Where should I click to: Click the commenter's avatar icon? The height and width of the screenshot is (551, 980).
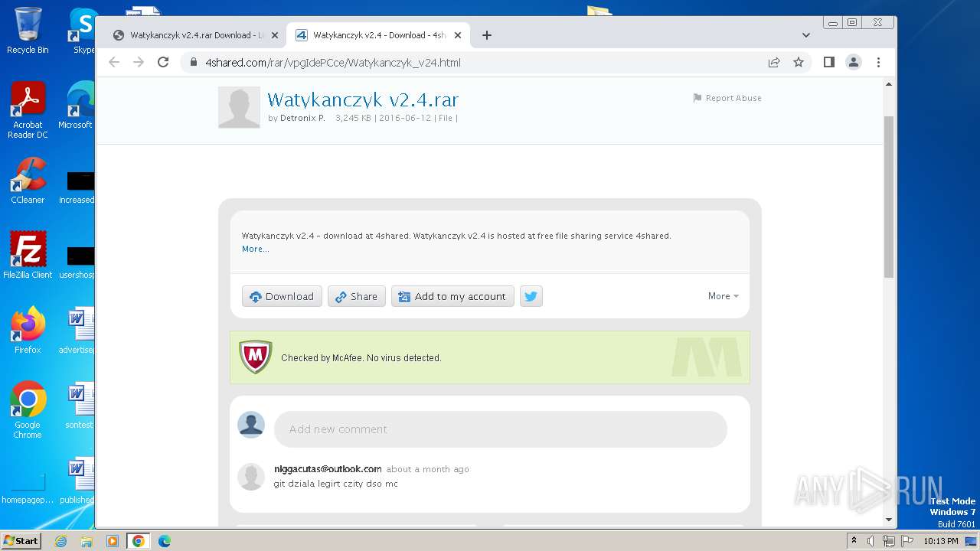(x=251, y=477)
